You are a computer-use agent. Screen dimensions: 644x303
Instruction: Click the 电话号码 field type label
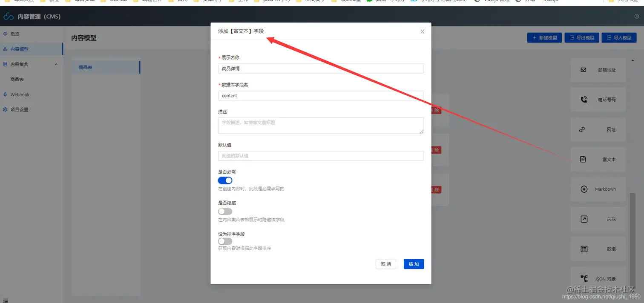(607, 100)
